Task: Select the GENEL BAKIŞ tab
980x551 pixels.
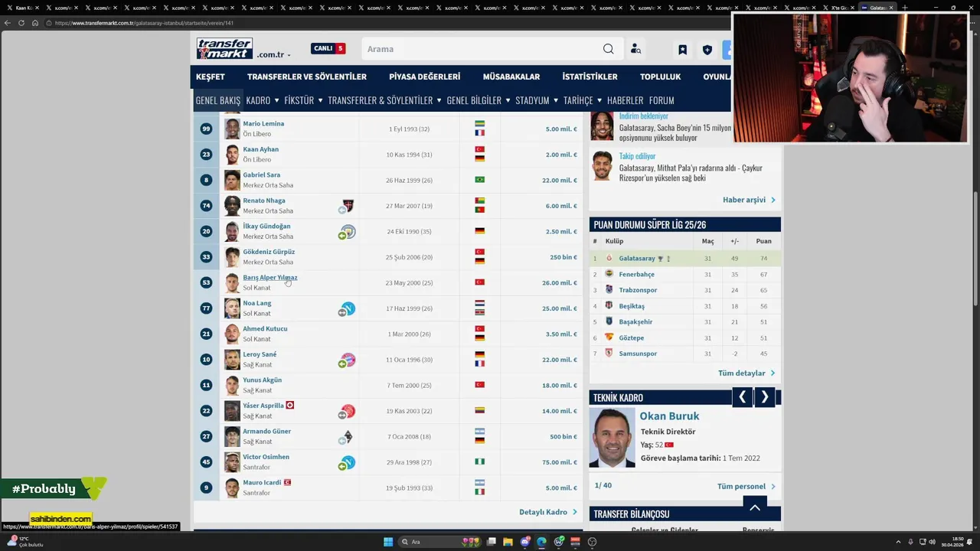Action: click(x=217, y=100)
